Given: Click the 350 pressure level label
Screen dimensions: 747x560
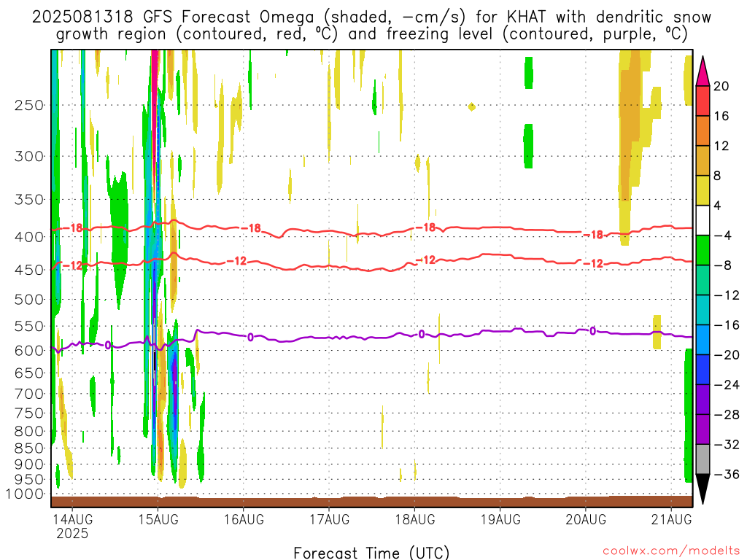Looking at the screenshot, I should point(29,200).
